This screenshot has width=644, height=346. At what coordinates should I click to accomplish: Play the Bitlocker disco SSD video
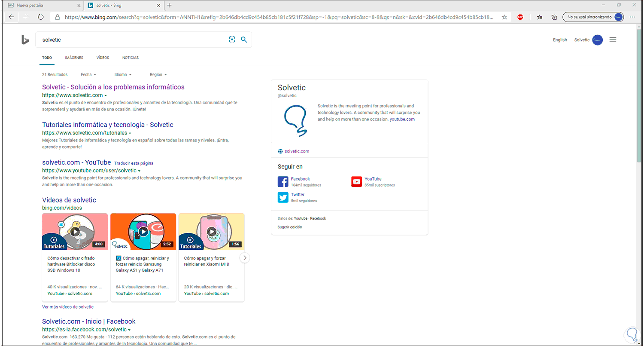point(75,232)
